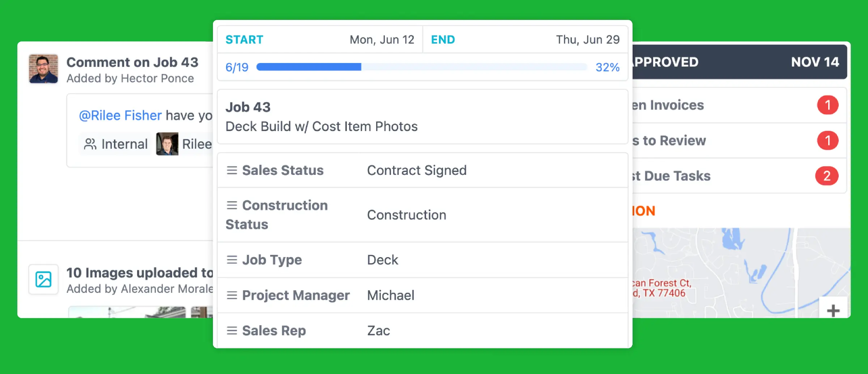Click the Job 43 Deck Build title
868x374 pixels.
coord(321,117)
